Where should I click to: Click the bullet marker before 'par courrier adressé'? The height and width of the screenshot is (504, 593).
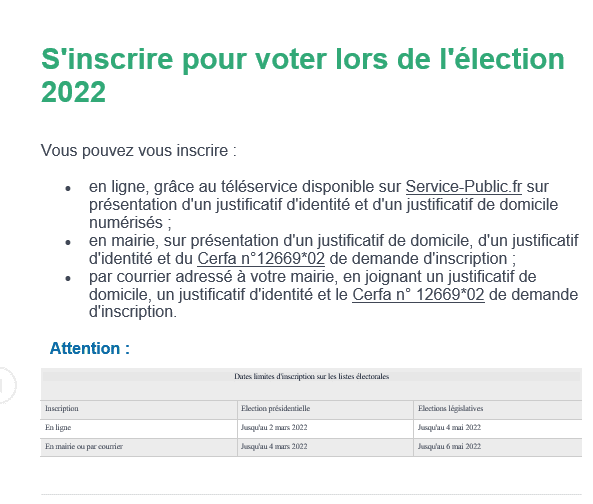[x=68, y=278]
